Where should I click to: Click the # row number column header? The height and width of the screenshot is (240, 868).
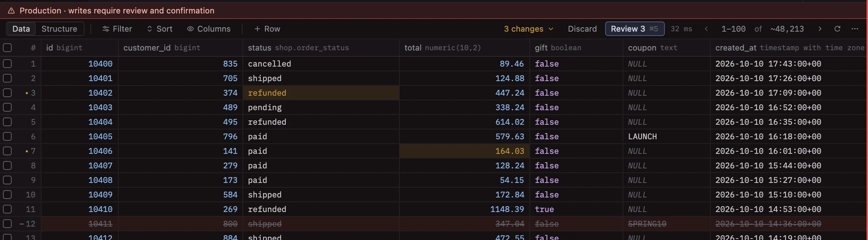pyautogui.click(x=33, y=48)
